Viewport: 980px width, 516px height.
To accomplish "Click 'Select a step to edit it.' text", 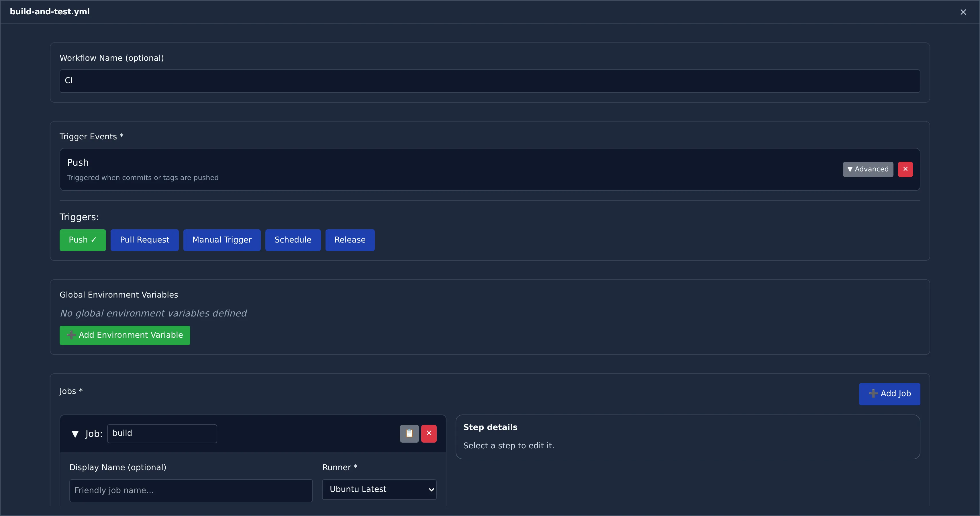I will pyautogui.click(x=509, y=445).
